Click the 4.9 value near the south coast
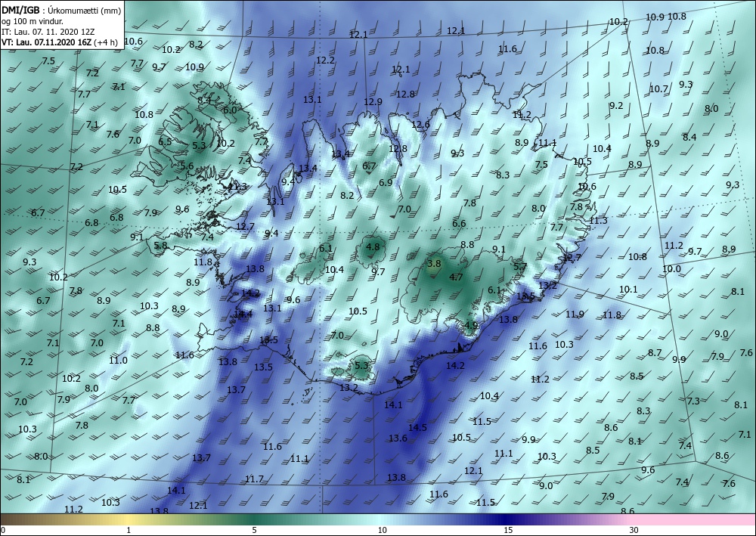Screen dimensions: 756x536 point(472,325)
